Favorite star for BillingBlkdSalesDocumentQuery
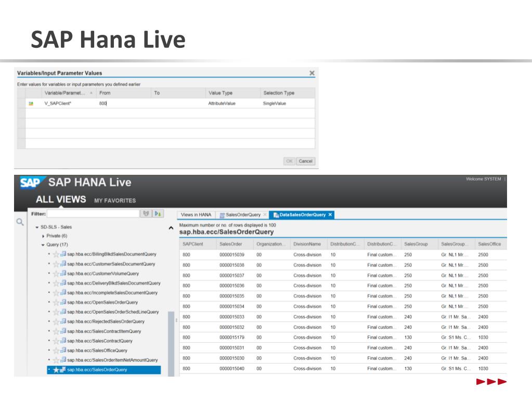 tap(56, 254)
